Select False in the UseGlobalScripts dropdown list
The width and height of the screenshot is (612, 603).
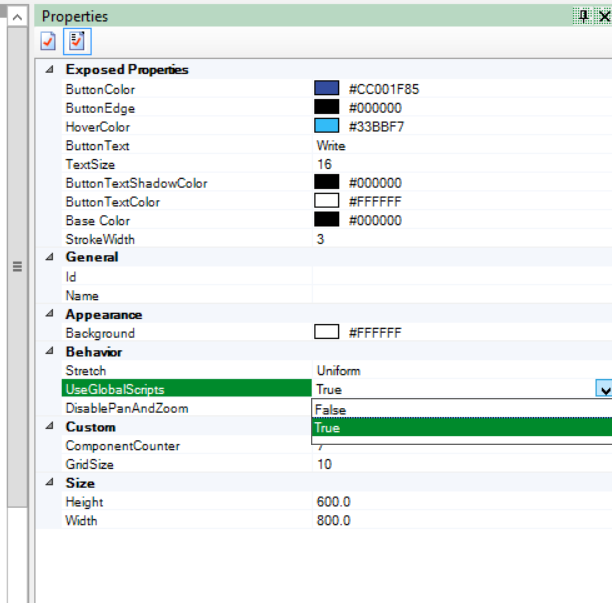(330, 409)
